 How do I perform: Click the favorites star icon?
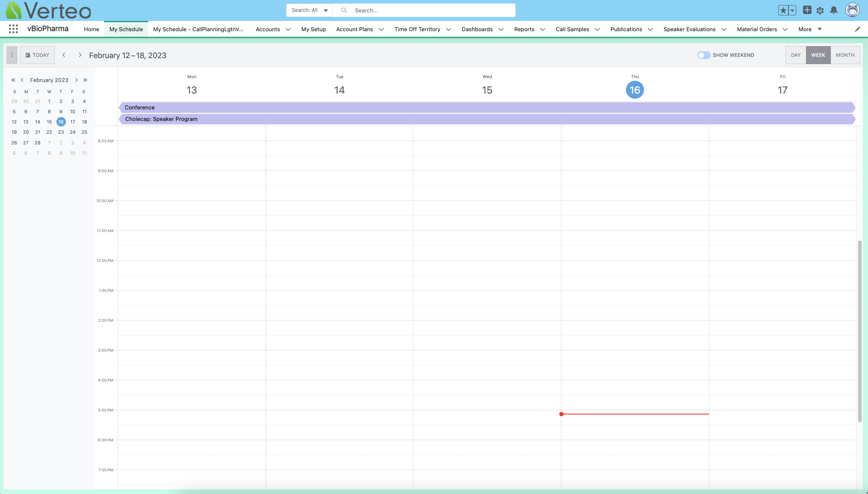[783, 10]
